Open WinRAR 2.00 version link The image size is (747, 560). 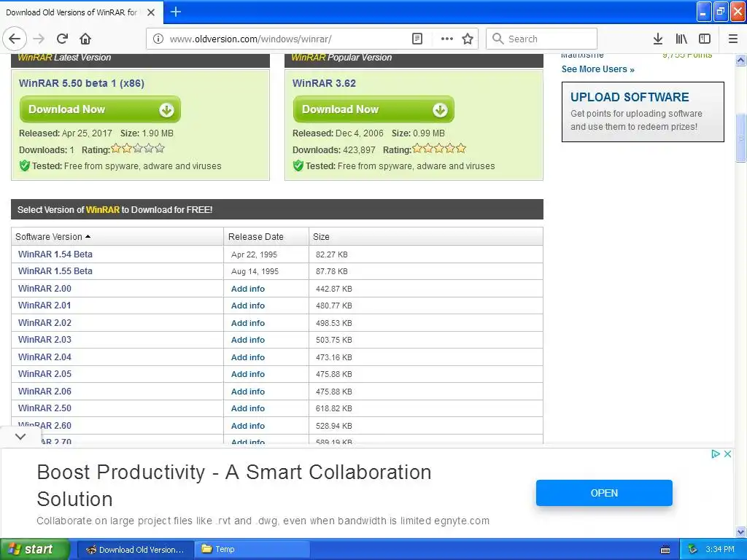44,289
